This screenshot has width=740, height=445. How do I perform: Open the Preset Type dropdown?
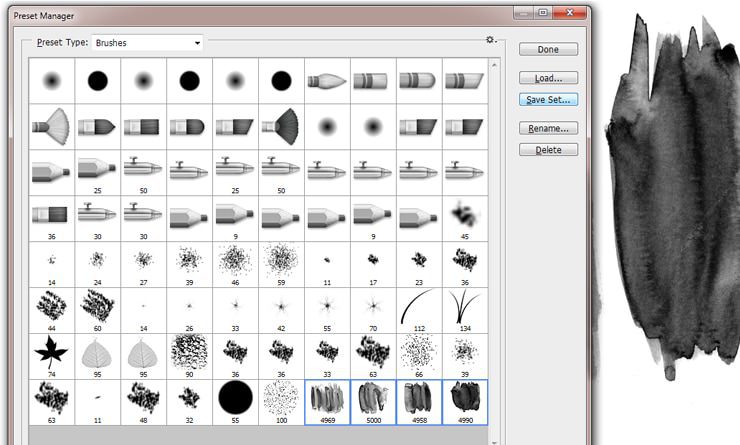click(147, 42)
